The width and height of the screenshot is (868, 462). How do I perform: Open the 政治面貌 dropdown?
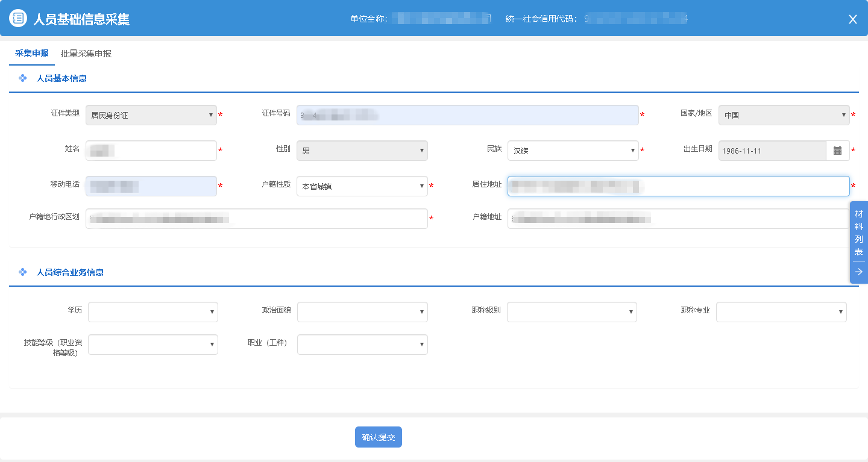[x=362, y=312]
